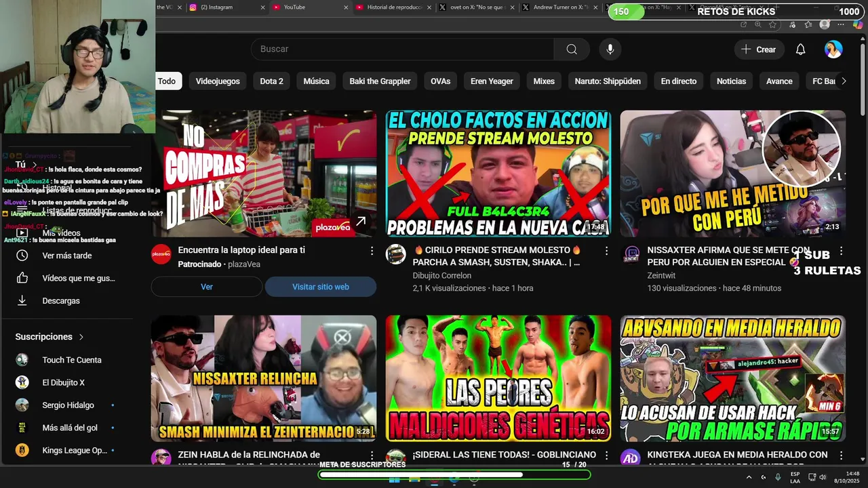The image size is (868, 488).
Task: Open the YouTube account avatar menu
Action: 833,49
